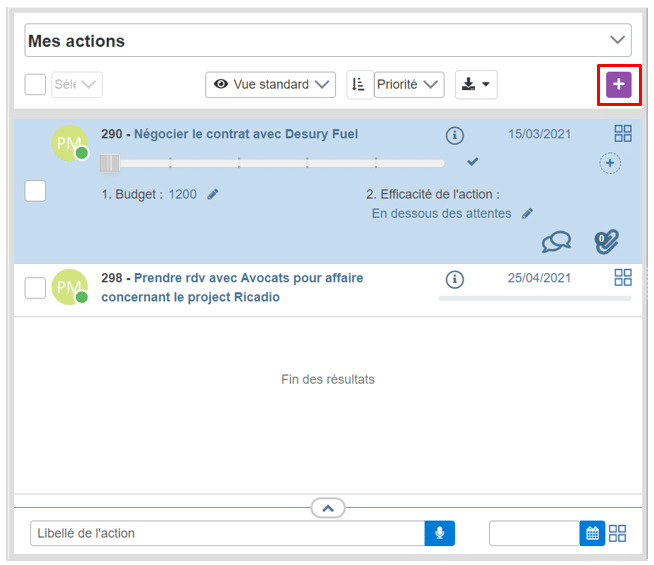Expand the Mes actions dropdown
Screen dimensions: 654x565
[617, 41]
